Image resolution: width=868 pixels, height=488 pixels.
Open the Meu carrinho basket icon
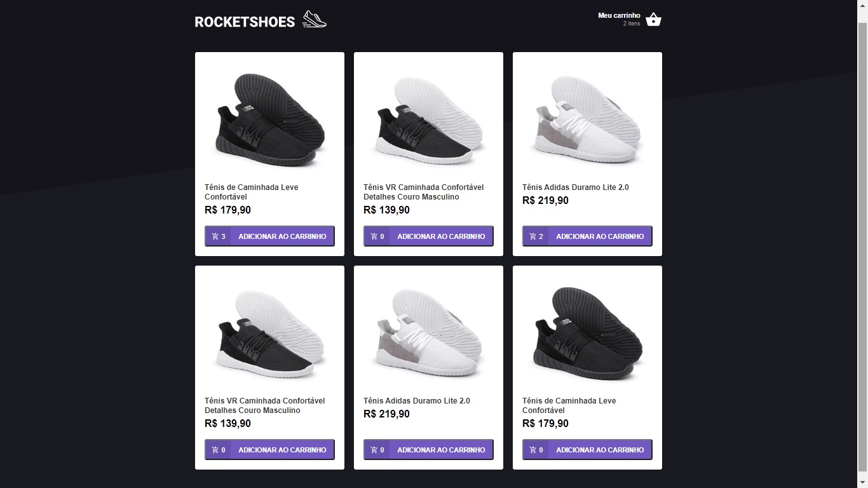[x=653, y=19]
